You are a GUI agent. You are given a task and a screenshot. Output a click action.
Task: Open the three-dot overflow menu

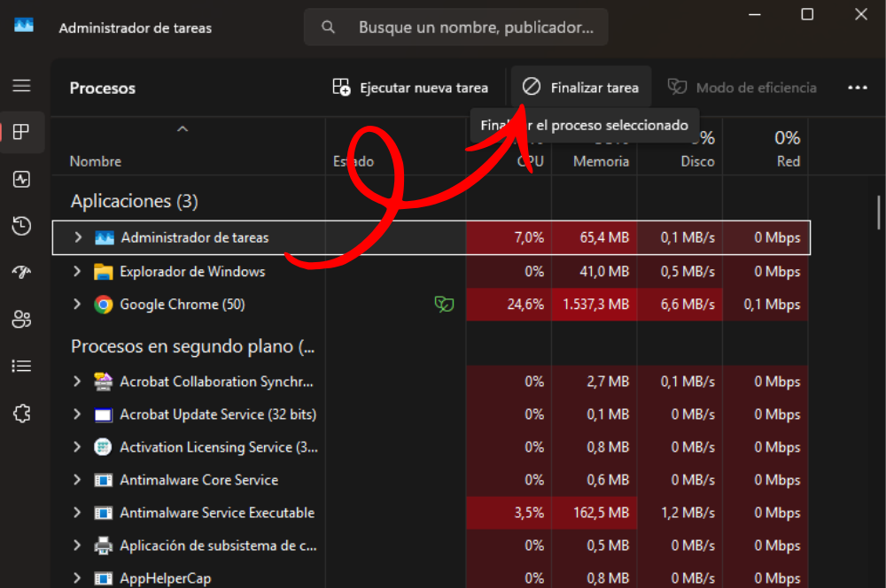(857, 87)
